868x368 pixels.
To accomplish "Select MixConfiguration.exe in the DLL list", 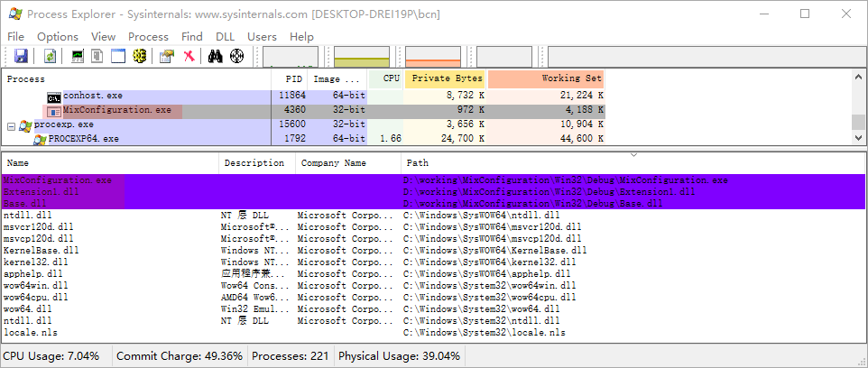I will click(433, 180).
